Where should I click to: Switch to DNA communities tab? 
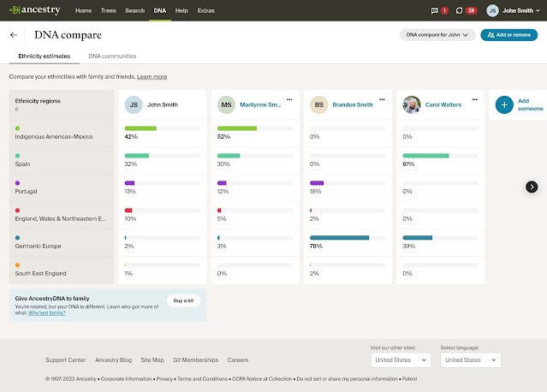point(112,56)
